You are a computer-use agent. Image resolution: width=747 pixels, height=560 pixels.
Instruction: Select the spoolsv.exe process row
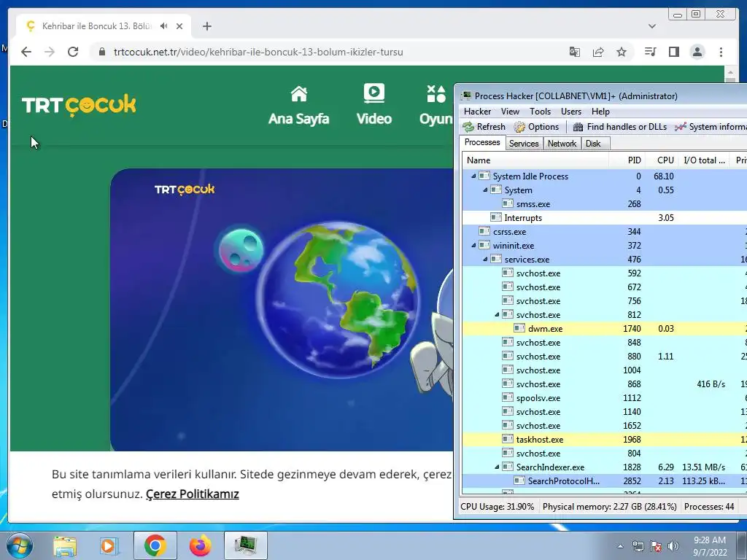(605, 398)
